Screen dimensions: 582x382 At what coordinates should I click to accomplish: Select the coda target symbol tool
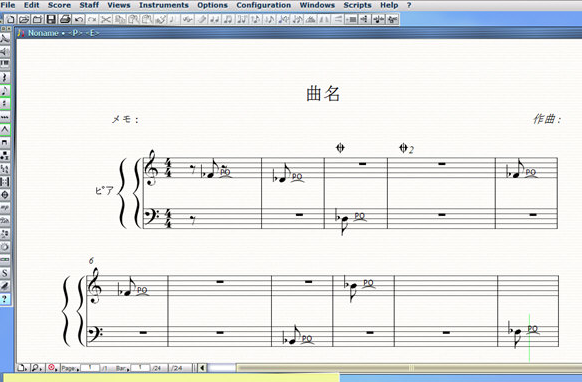click(5, 194)
